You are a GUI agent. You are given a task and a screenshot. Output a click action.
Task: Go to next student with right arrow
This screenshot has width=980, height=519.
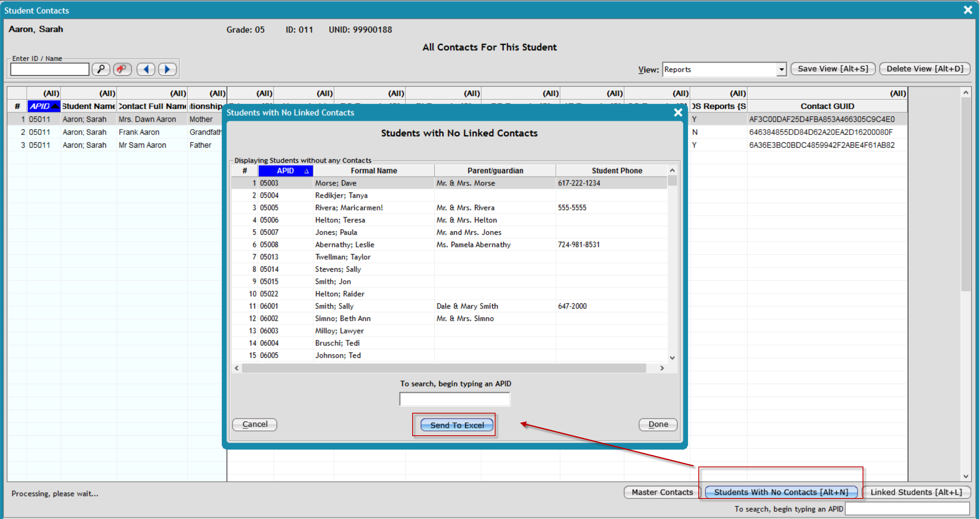tap(167, 69)
